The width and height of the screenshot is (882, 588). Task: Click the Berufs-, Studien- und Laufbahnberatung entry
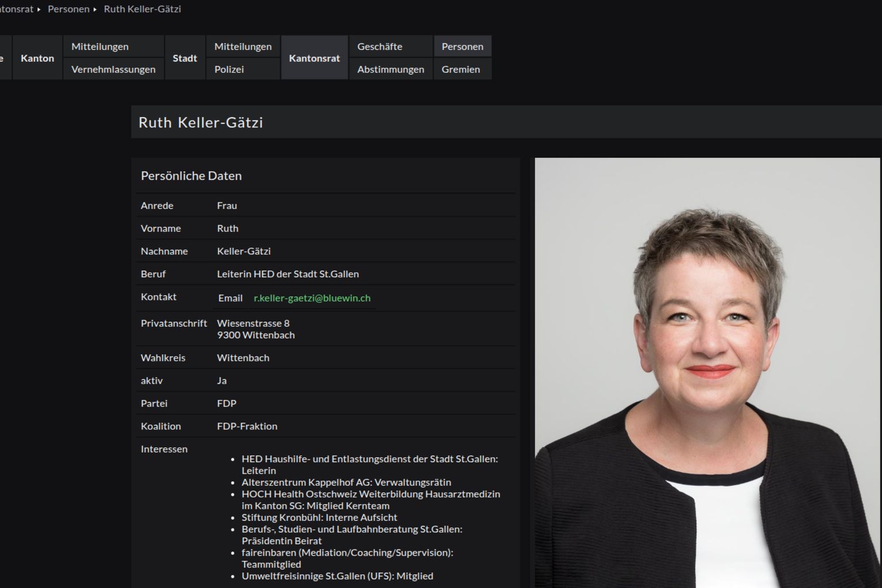tap(352, 535)
